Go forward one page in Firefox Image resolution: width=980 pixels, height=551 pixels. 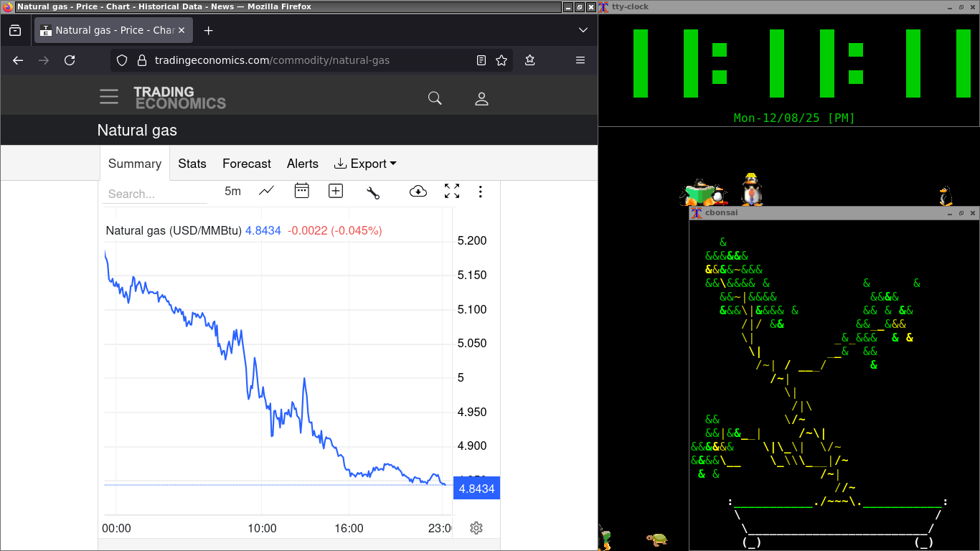click(44, 60)
